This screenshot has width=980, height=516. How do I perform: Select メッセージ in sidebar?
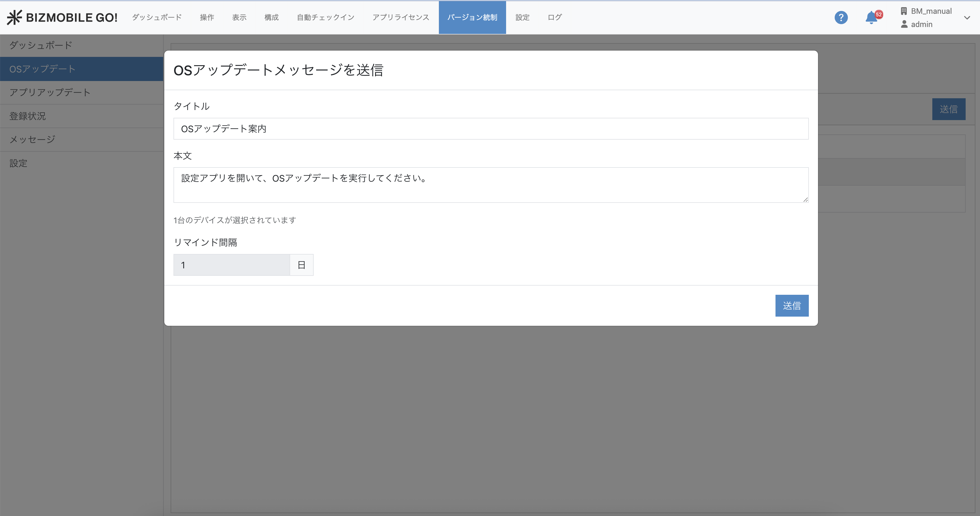(x=32, y=140)
